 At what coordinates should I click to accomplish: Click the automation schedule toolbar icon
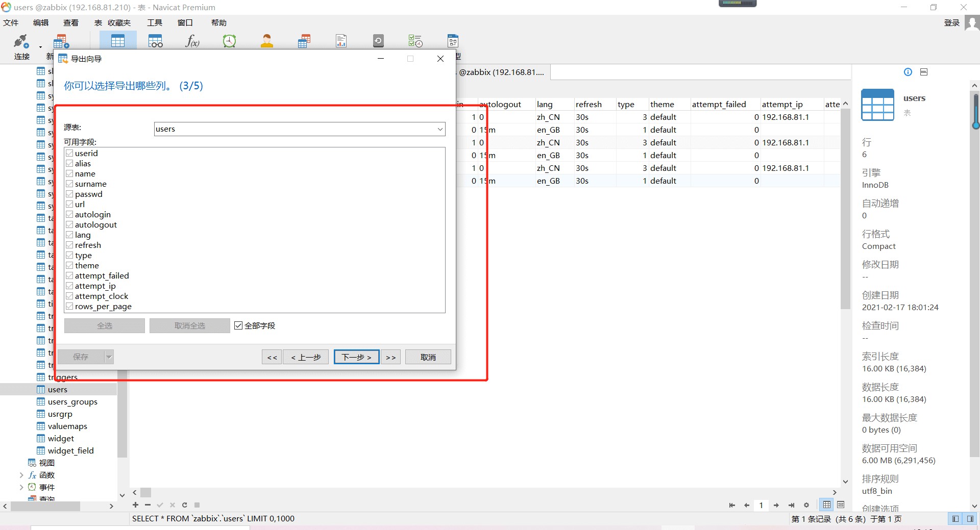pyautogui.click(x=415, y=41)
